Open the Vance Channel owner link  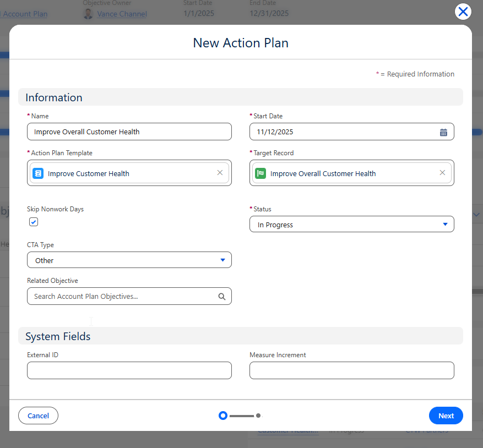(x=122, y=14)
